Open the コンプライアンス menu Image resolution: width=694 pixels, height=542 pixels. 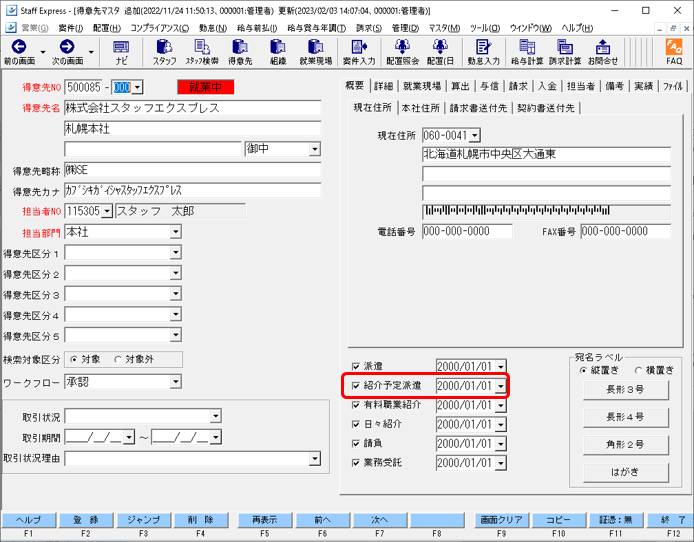click(x=159, y=28)
